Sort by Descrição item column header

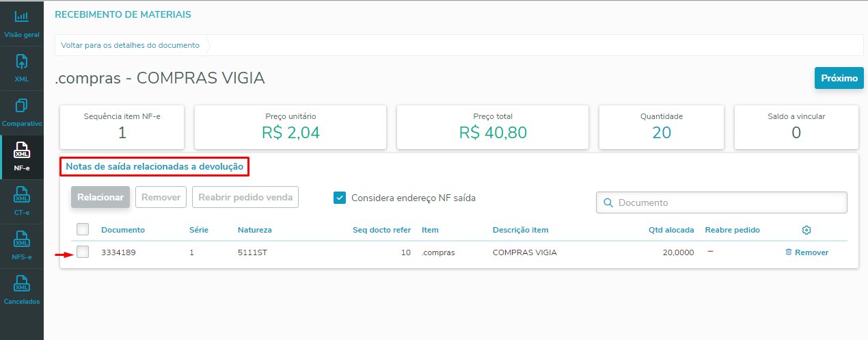[x=521, y=230]
